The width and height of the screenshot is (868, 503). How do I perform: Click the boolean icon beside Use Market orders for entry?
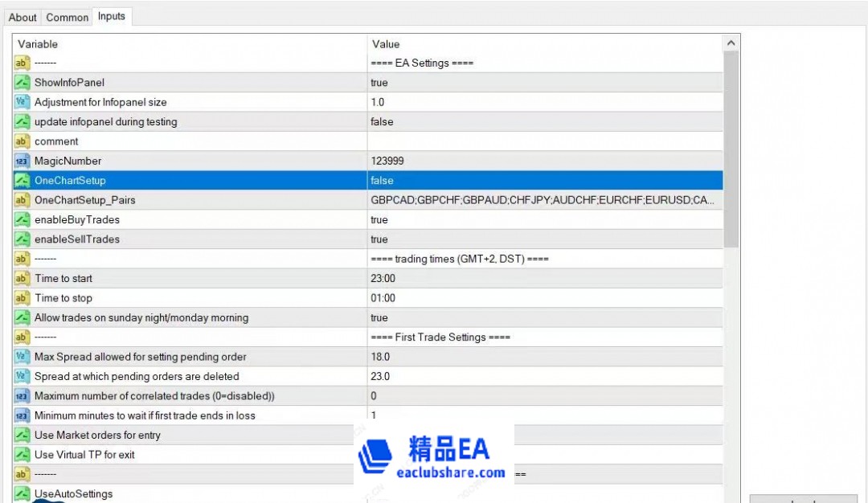[23, 435]
